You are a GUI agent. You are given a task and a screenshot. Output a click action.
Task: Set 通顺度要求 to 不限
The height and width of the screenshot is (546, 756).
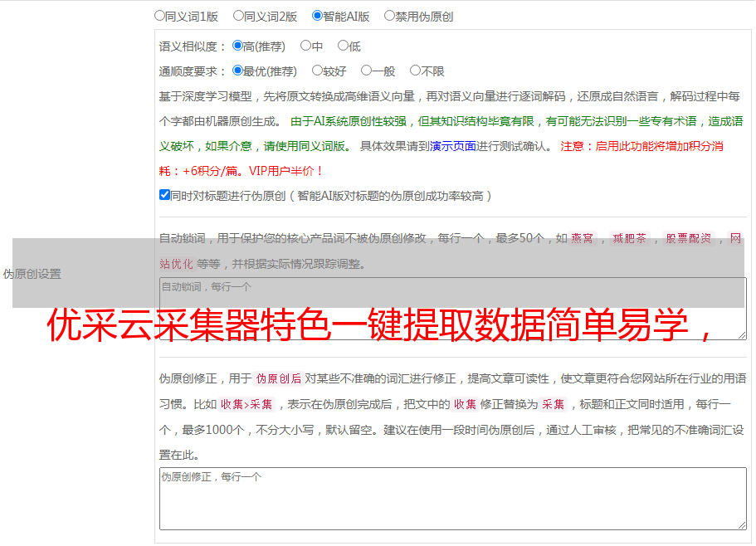[x=415, y=71]
